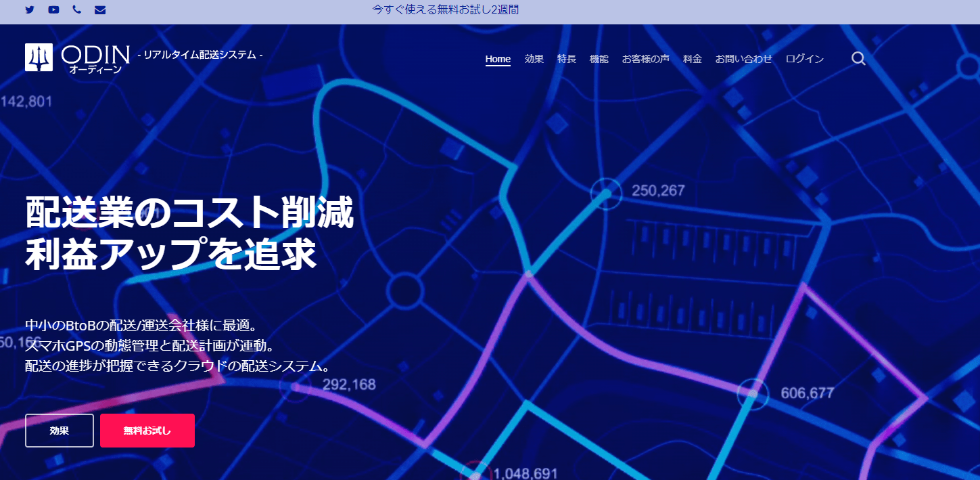The height and width of the screenshot is (480, 980).
Task: Open the 特長 navigation item
Action: point(566,59)
